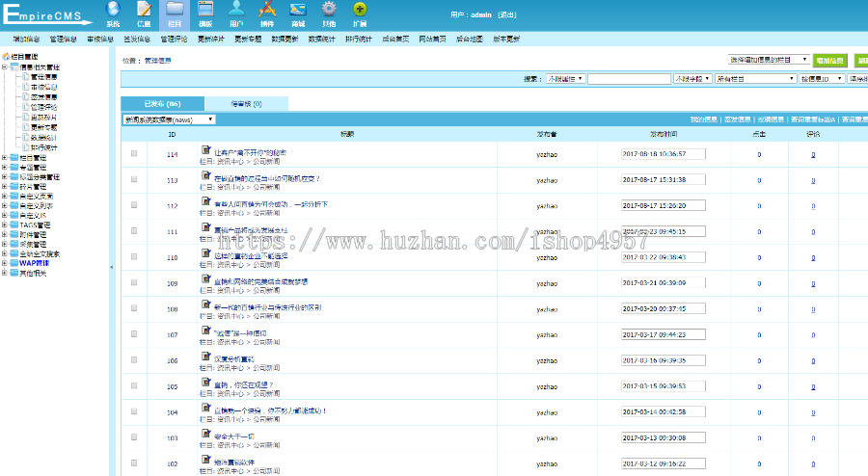The image size is (868, 476).
Task: Click the edit icon for article ID 106
Action: (x=206, y=356)
